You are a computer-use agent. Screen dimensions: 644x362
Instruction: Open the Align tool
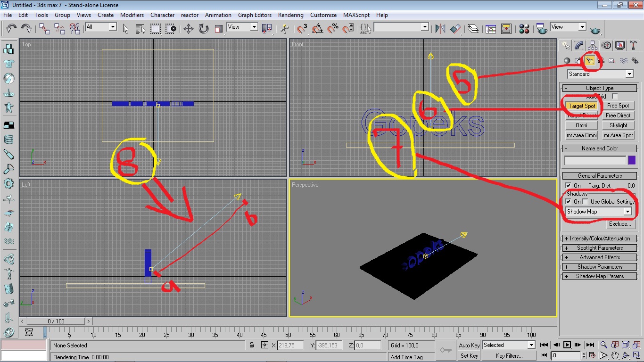coord(456,29)
